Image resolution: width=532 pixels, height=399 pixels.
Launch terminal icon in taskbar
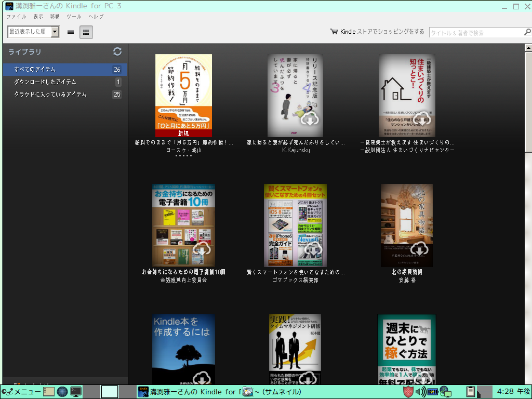tap(76, 392)
